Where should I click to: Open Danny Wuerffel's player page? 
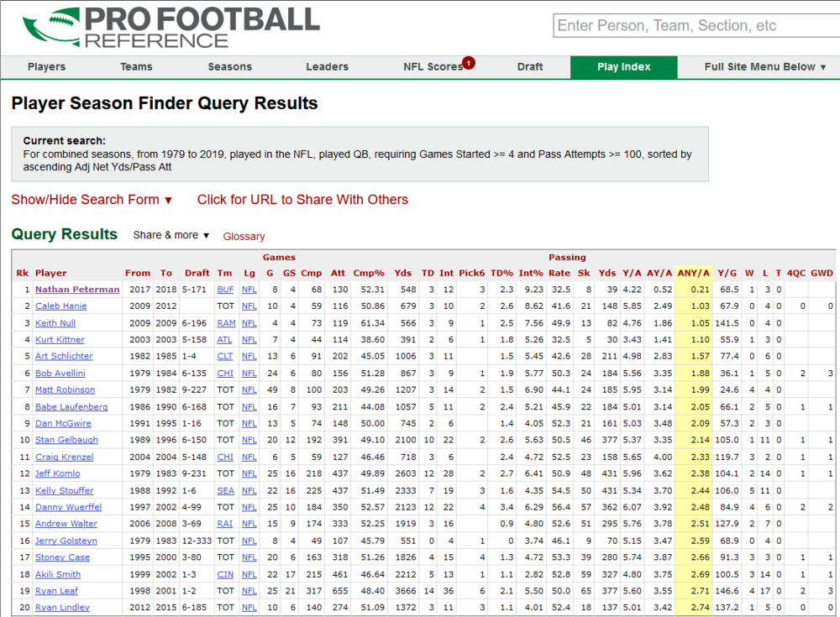68,507
